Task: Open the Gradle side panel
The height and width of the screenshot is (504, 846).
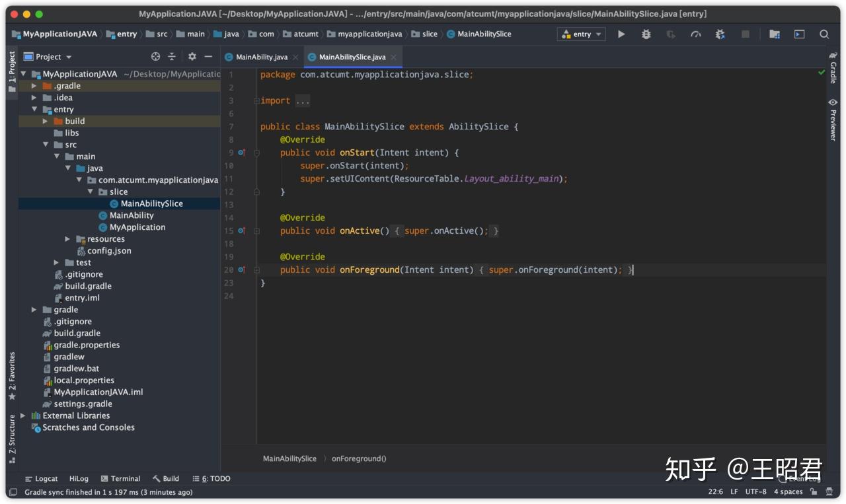Action: tap(833, 68)
